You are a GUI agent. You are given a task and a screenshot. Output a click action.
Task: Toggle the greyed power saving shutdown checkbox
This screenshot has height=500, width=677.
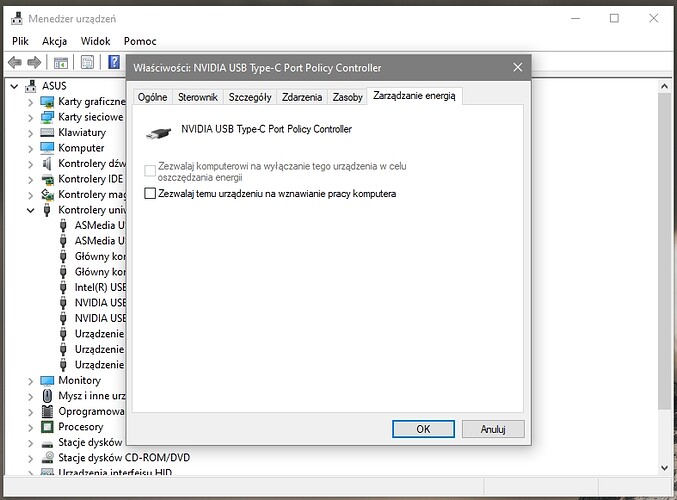coord(150,171)
